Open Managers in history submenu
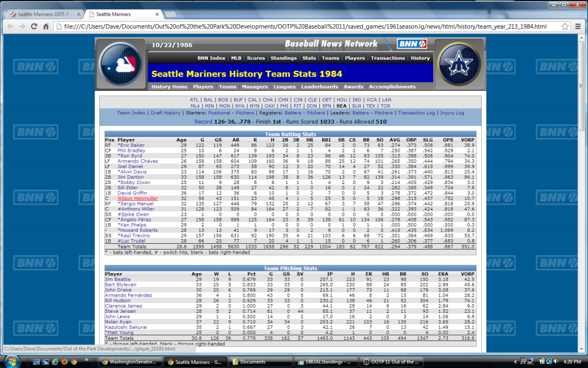The width and height of the screenshot is (588, 368). coord(254,87)
